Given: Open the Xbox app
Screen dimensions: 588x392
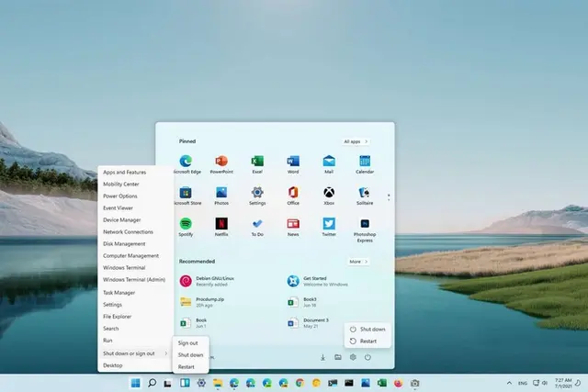Looking at the screenshot, I should point(329,196).
